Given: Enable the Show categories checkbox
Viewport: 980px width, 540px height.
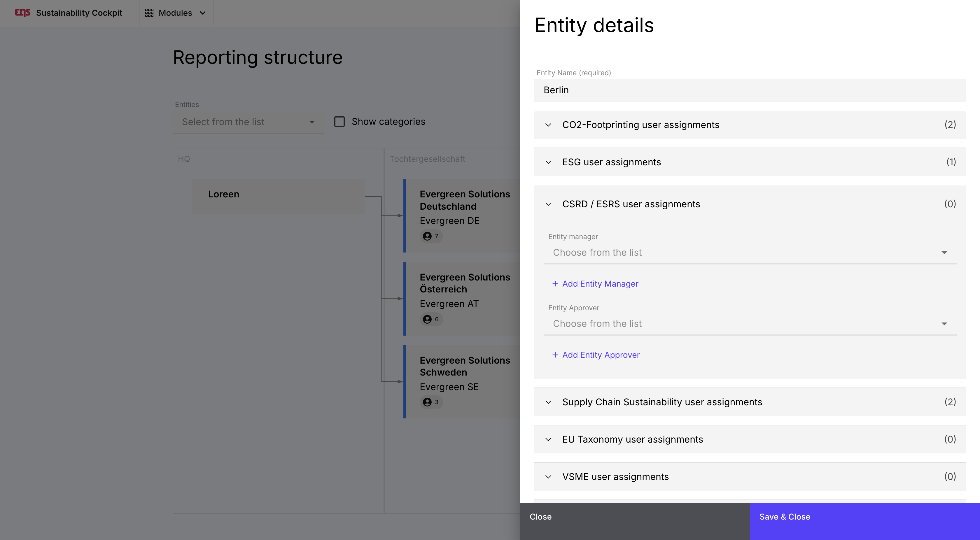Looking at the screenshot, I should pos(339,122).
